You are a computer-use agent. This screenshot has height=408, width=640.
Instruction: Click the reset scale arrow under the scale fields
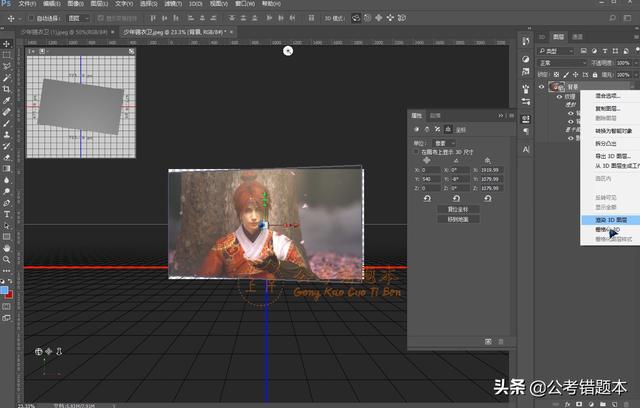coord(488,199)
